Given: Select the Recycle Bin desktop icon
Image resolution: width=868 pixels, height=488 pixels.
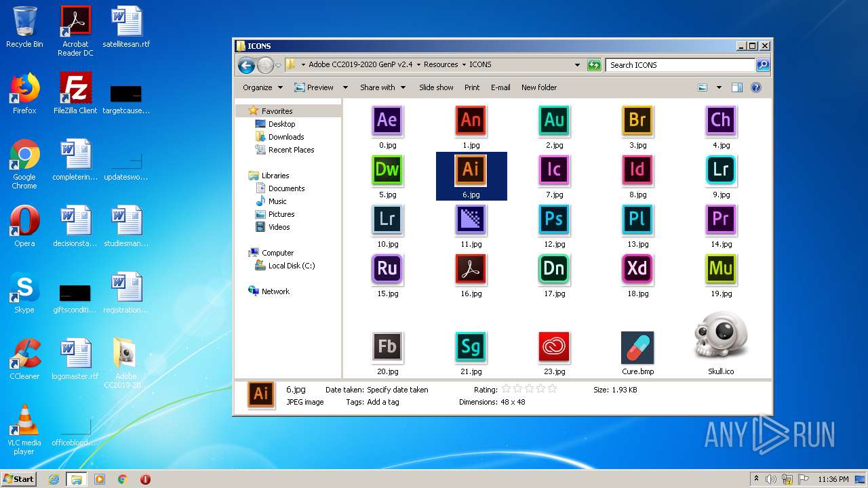Looking at the screenshot, I should click(24, 27).
